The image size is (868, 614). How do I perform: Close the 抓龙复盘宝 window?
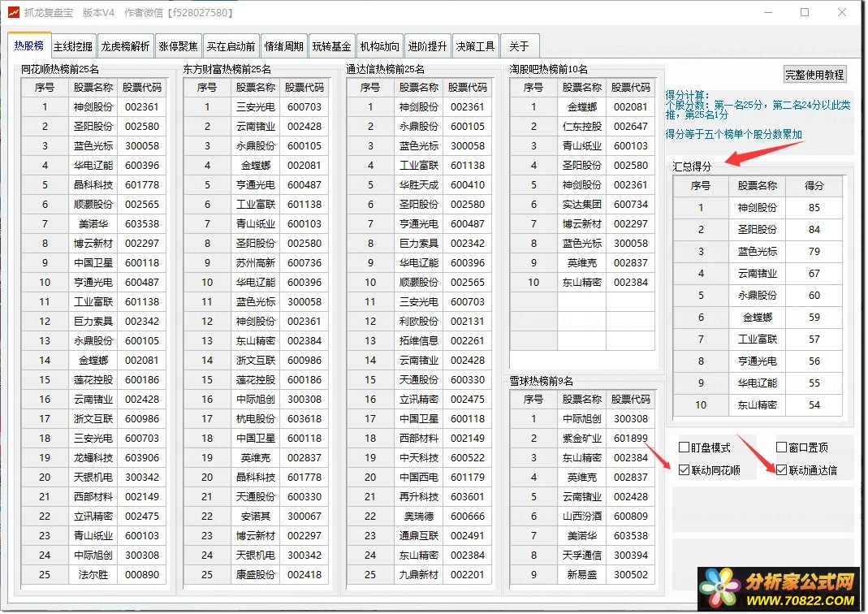click(842, 12)
